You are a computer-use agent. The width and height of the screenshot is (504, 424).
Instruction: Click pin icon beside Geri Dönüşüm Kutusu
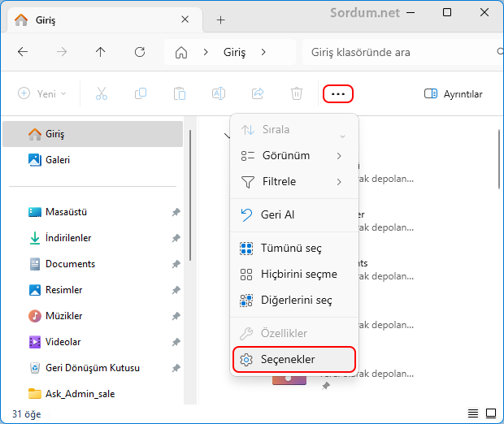coord(176,368)
